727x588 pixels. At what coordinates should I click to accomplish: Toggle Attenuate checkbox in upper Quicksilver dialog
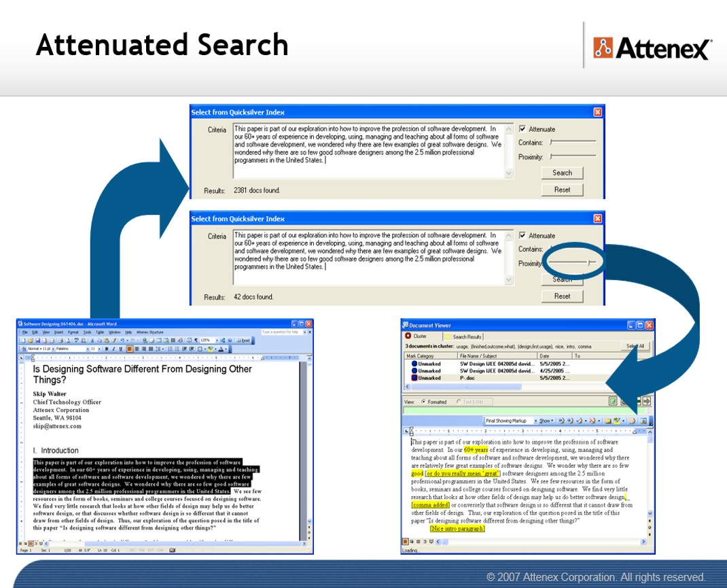[x=522, y=129]
